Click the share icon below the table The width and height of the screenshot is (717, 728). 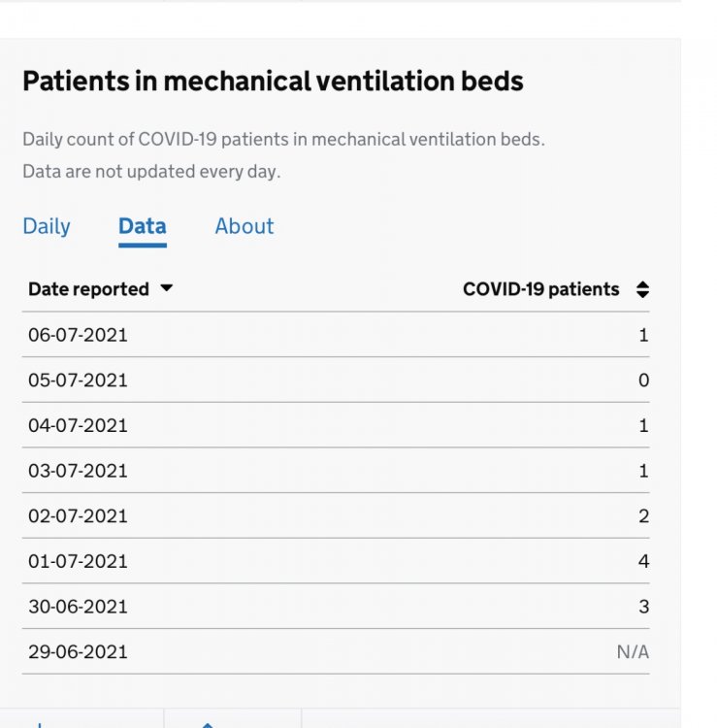(207, 723)
